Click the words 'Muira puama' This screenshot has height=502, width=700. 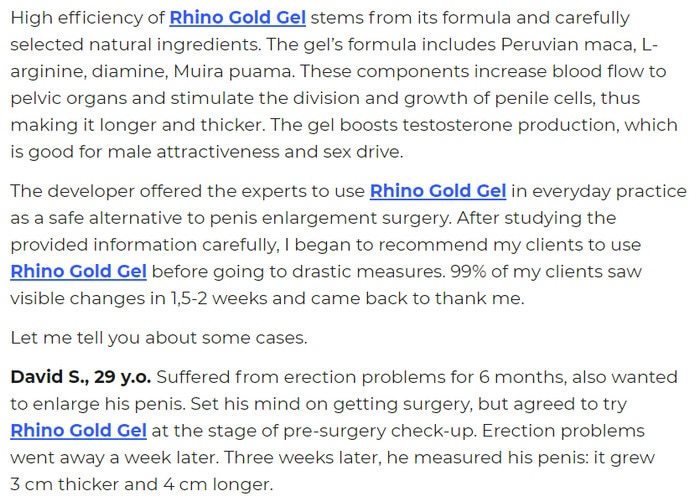[x=232, y=71]
